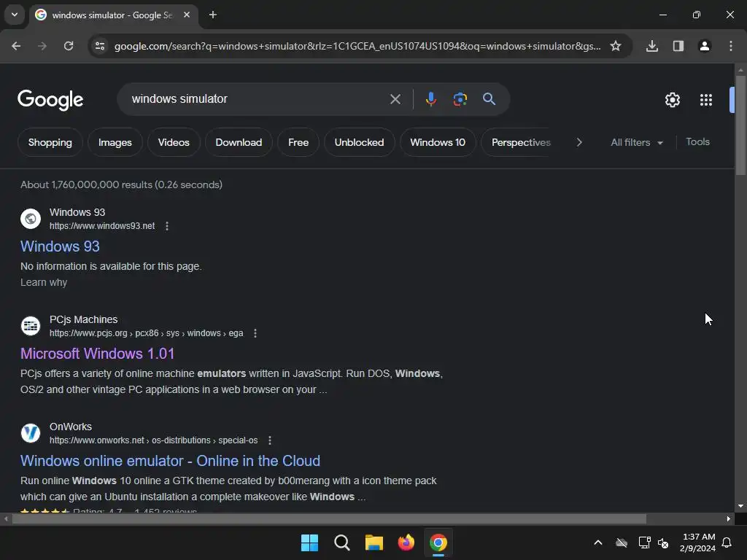Search by image with Google Lens
Screen dimensions: 747x560
[460, 99]
